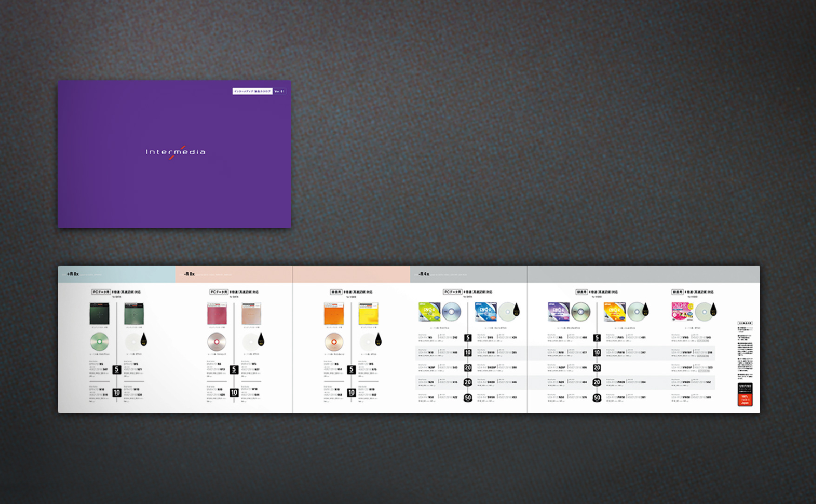Click the Unifino Made in Japan badge
The width and height of the screenshot is (816, 504).
click(x=745, y=394)
